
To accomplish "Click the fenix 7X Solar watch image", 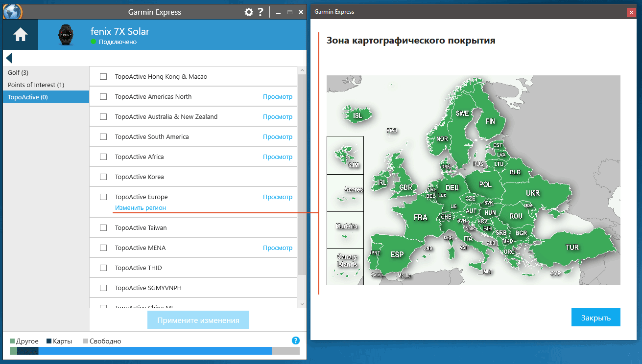I will point(65,35).
